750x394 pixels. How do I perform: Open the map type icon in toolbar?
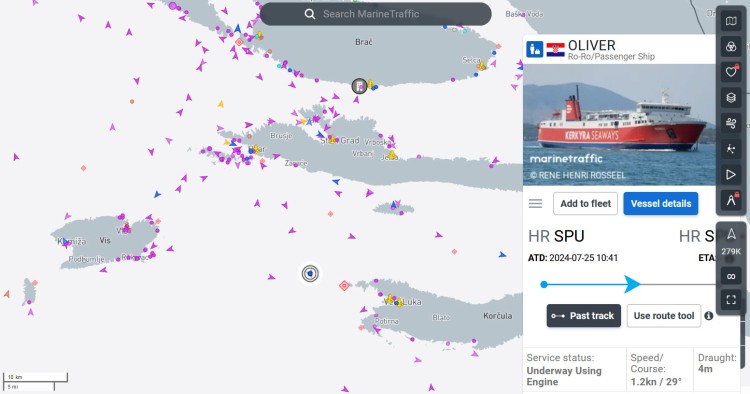(x=731, y=21)
